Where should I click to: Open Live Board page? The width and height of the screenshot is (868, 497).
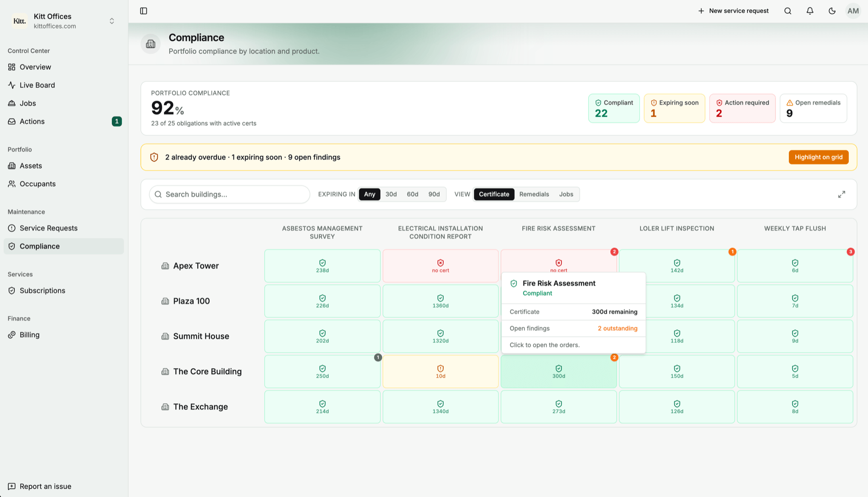tap(64, 85)
